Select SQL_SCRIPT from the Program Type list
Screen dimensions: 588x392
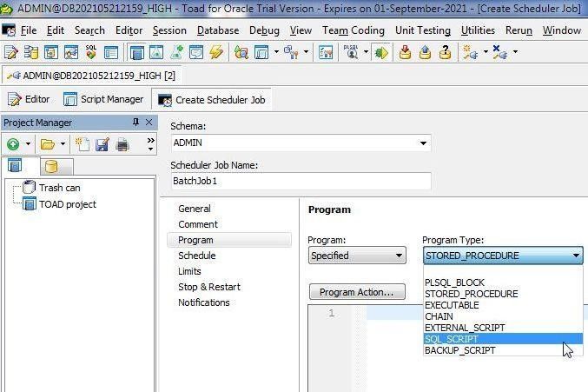(x=503, y=339)
